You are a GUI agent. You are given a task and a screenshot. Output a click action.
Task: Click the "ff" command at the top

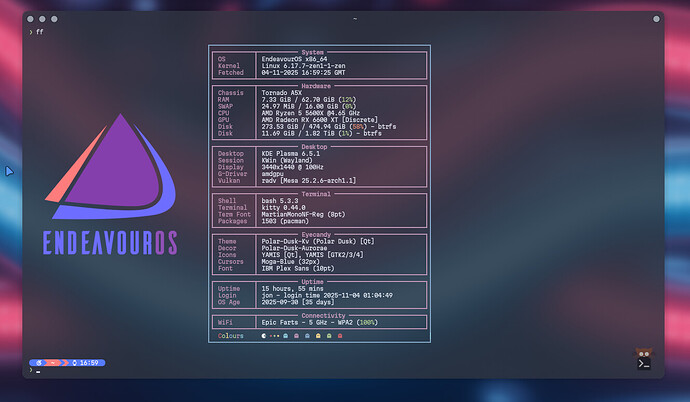tap(40, 32)
